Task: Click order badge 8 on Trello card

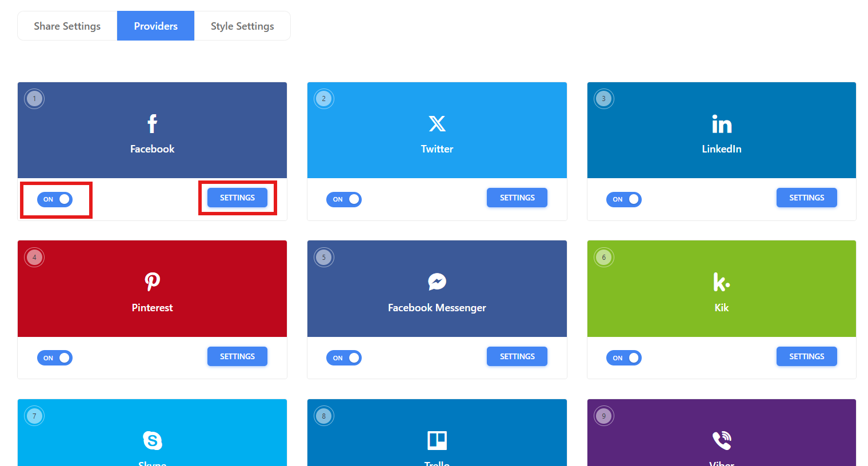Action: click(324, 416)
